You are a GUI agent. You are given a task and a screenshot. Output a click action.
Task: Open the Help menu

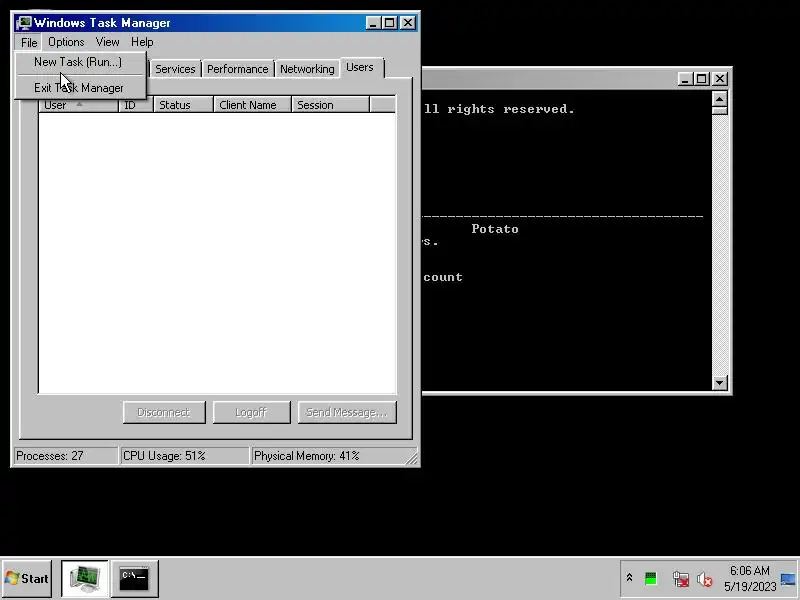[142, 42]
